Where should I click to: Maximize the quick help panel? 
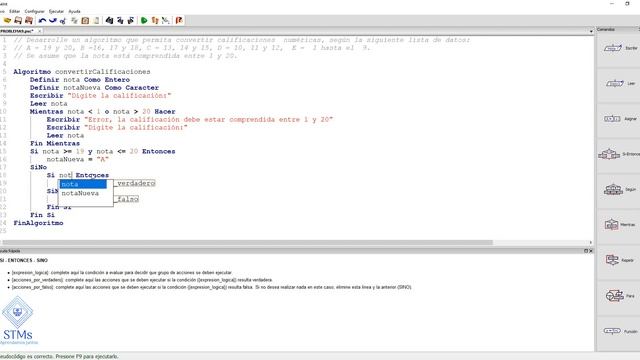(x=586, y=251)
